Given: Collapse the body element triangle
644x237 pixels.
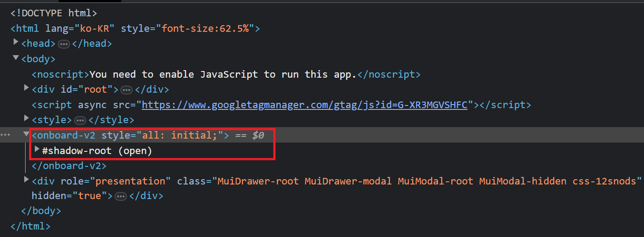Looking at the screenshot, I should coord(16,57).
